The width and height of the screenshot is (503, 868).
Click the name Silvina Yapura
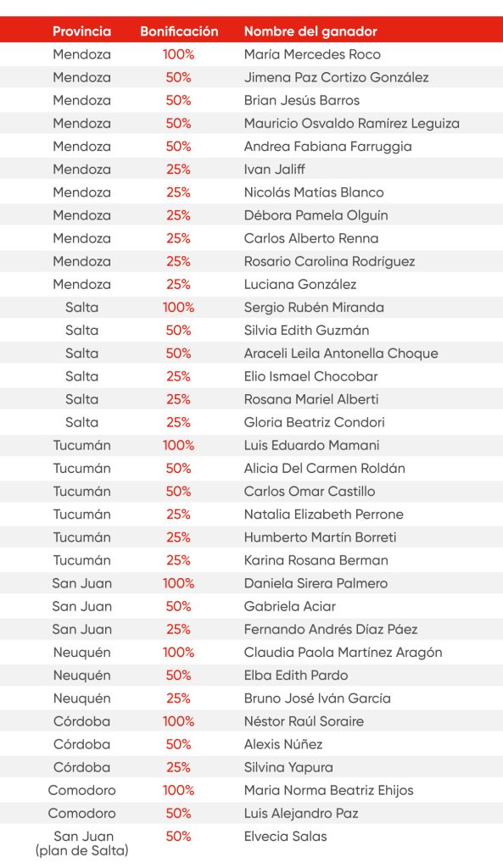288,767
